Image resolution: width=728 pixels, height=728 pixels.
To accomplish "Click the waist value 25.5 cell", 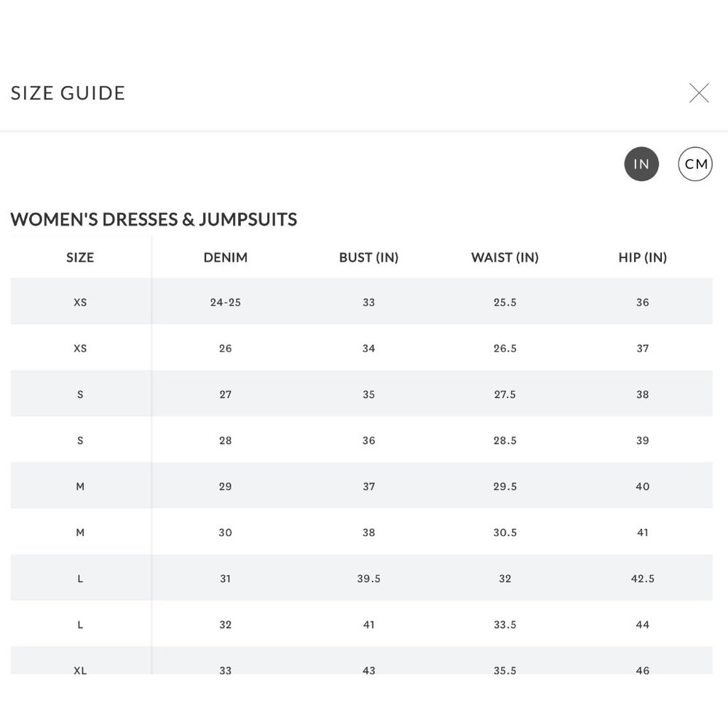I will (x=505, y=302).
